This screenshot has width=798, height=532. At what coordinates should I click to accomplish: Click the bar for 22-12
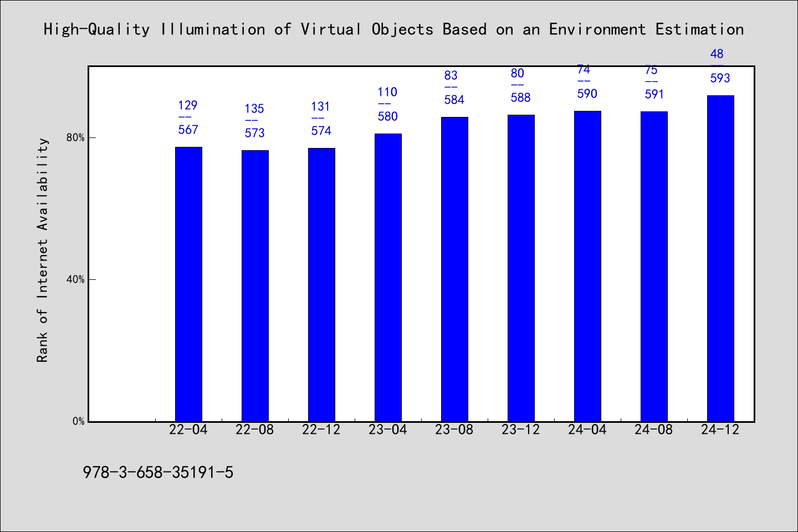(321, 285)
